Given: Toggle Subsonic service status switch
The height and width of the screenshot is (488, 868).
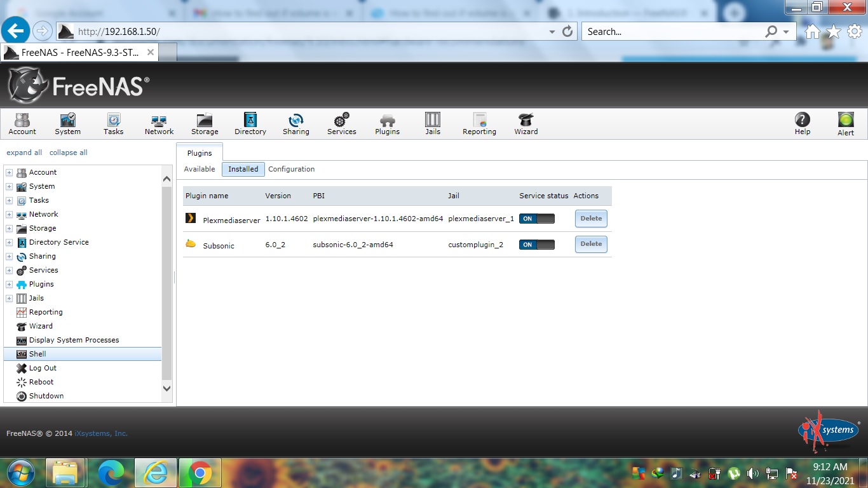Looking at the screenshot, I should [x=537, y=245].
